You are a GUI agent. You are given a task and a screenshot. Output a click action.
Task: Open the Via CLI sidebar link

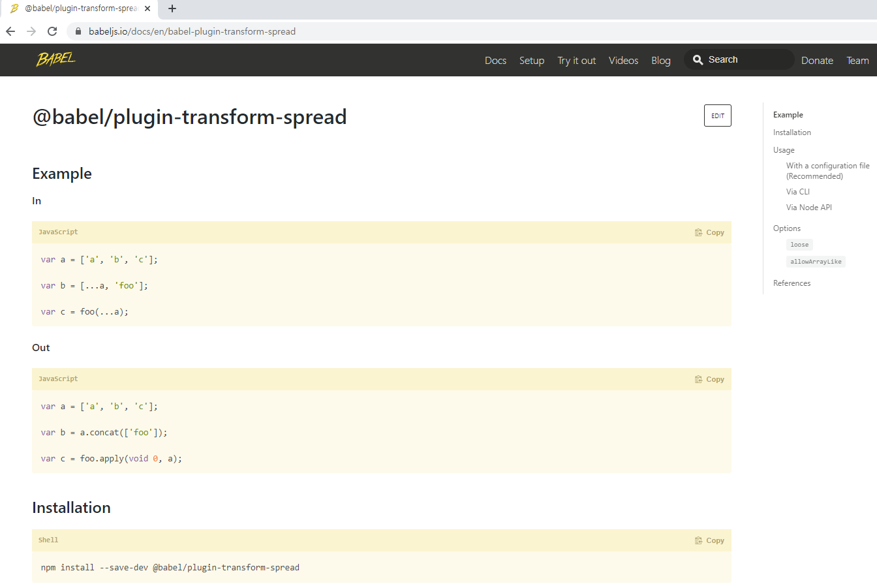[x=798, y=192]
